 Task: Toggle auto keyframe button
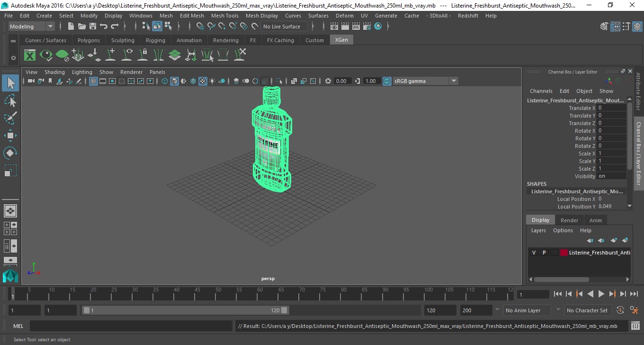620,310
